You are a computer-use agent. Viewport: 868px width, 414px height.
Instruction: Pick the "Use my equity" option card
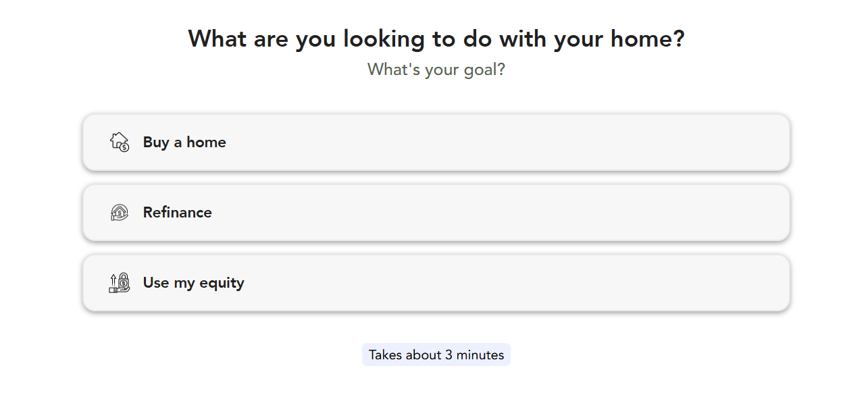[436, 283]
